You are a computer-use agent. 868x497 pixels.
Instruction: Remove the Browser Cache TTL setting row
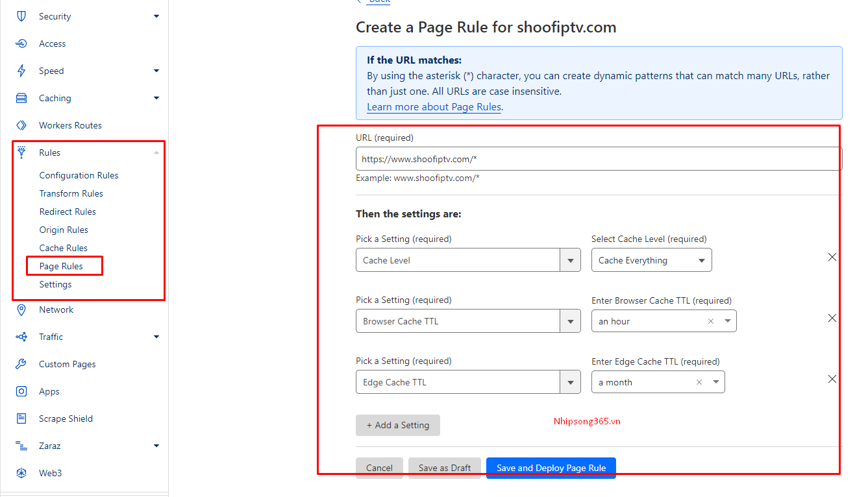tap(832, 318)
